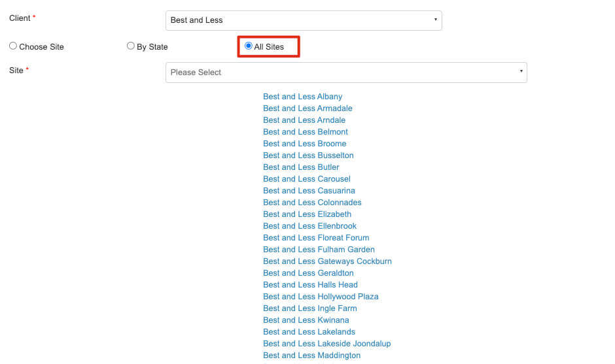Expand the Site Please Select dropdown
This screenshot has width=615, height=364.
[346, 73]
